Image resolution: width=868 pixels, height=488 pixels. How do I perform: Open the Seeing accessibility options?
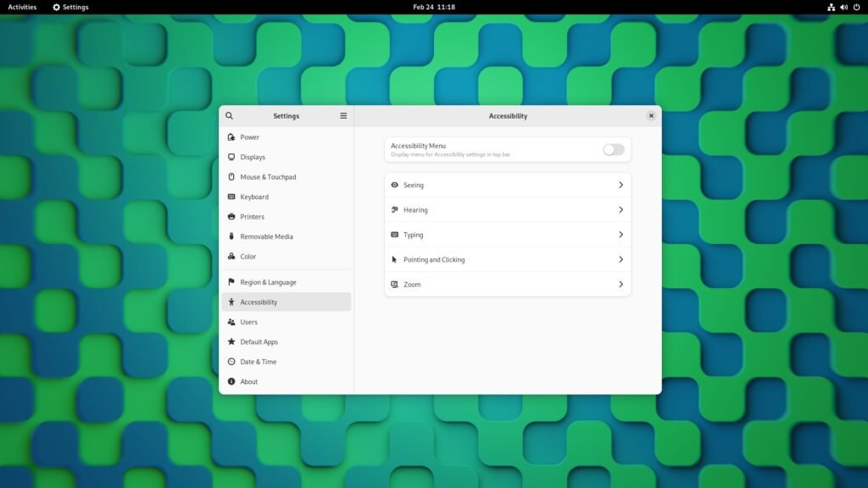(x=508, y=185)
